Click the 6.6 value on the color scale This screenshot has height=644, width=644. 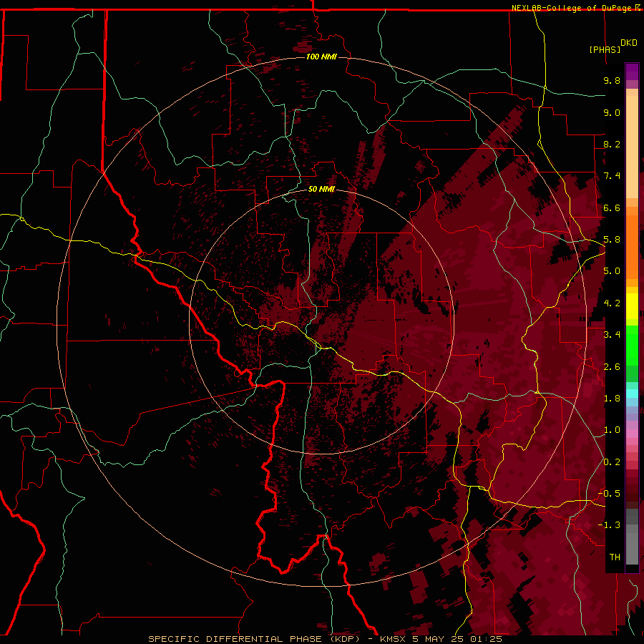[x=612, y=208]
